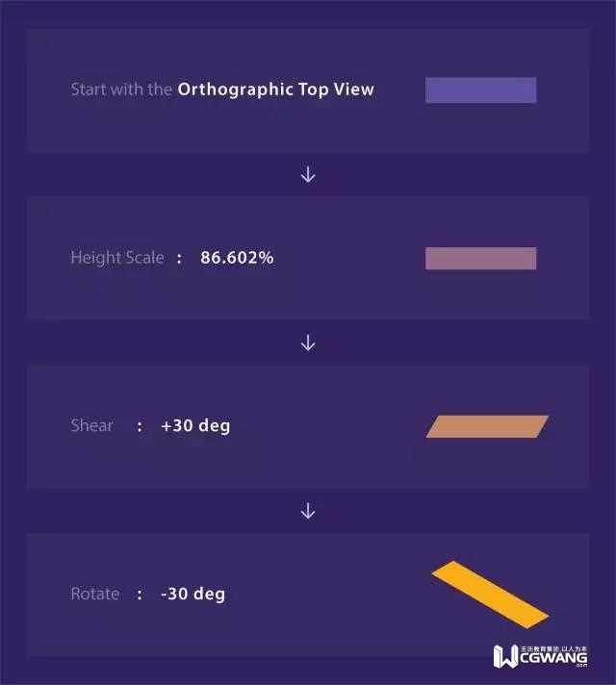Select the tan sheared parallelogram shape
The width and height of the screenshot is (616, 685).
coord(487,426)
